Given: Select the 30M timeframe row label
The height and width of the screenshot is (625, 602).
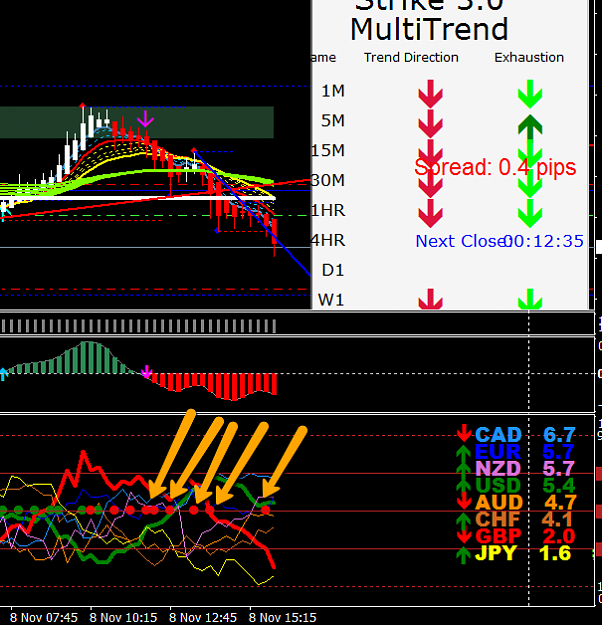Looking at the screenshot, I should coord(328,181).
